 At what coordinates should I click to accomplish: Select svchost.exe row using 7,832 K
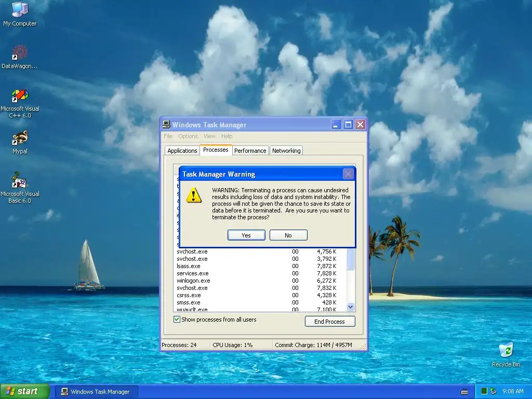261,288
